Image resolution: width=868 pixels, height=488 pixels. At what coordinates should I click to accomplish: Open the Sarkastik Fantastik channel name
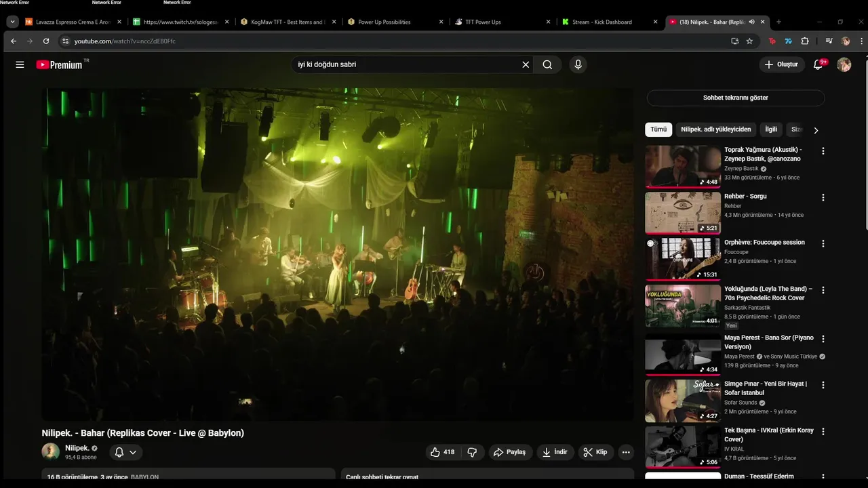point(747,308)
